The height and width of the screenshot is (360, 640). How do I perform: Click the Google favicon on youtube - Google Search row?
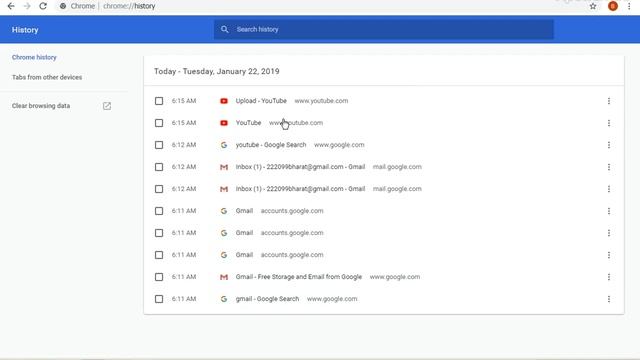(x=224, y=145)
